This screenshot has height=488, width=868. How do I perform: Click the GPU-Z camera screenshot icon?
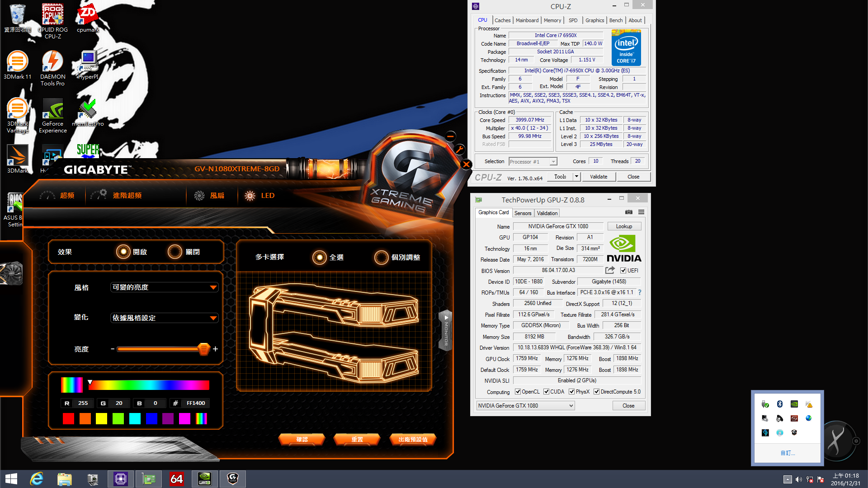pos(629,212)
